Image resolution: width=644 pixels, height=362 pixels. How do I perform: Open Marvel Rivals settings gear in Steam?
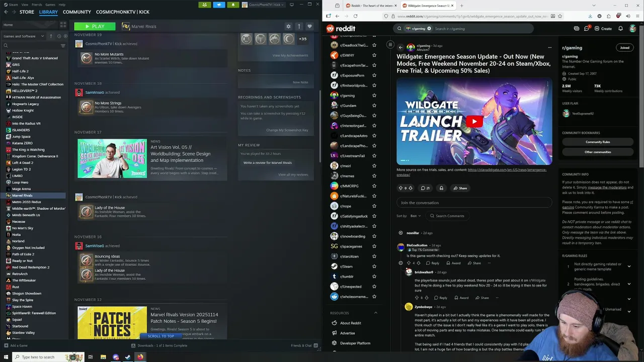click(x=288, y=26)
